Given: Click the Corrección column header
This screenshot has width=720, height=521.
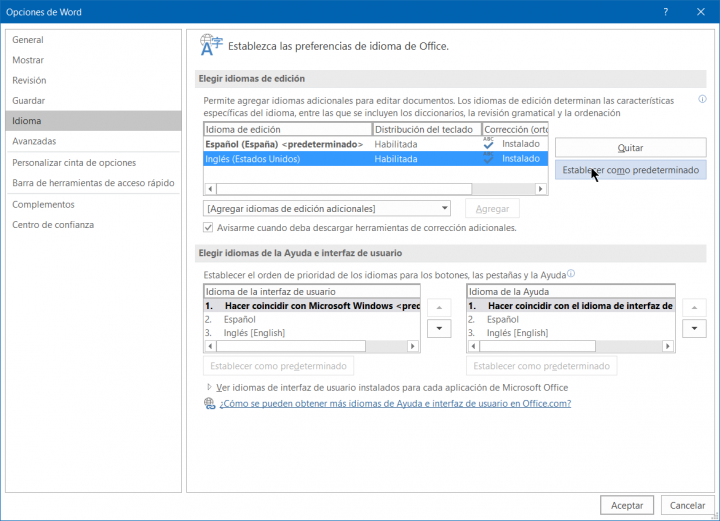Looking at the screenshot, I should (x=515, y=129).
